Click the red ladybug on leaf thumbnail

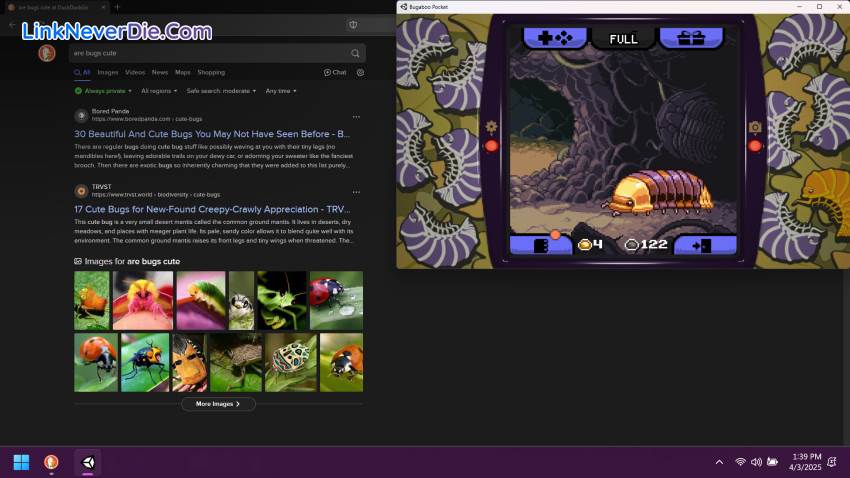pos(336,300)
